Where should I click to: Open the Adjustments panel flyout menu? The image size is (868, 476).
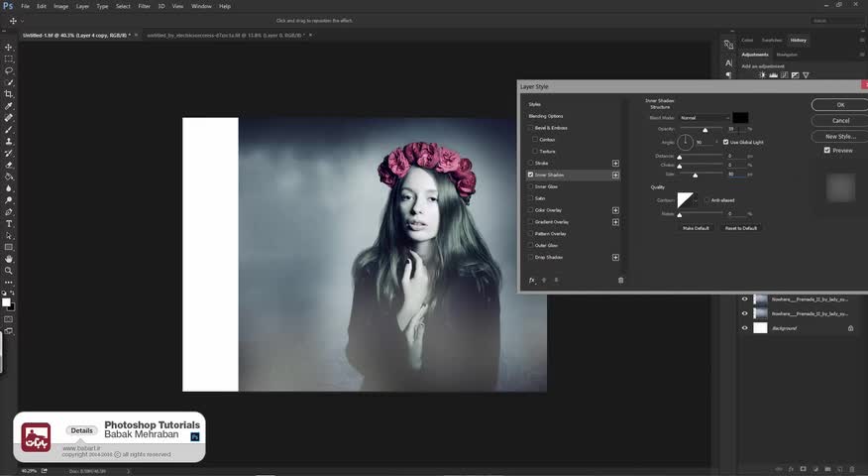[862, 55]
